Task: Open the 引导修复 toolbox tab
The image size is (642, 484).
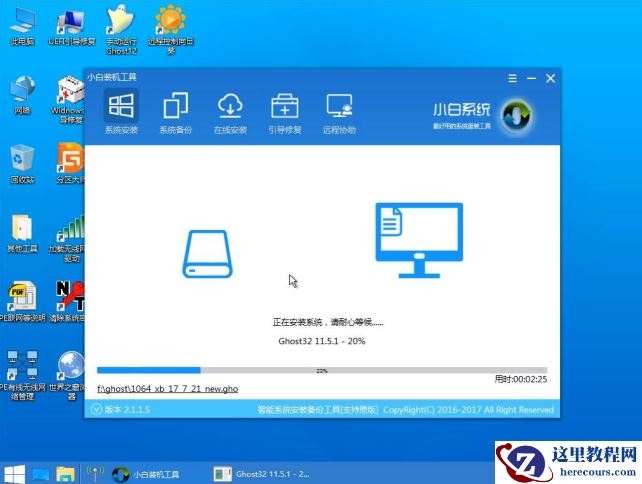Action: coord(285,113)
